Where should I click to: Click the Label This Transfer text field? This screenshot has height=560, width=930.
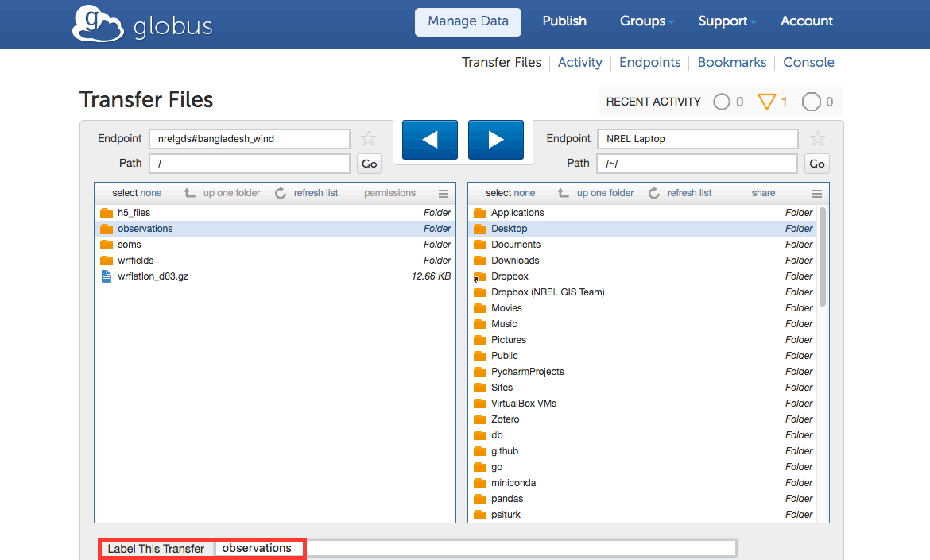click(475, 548)
